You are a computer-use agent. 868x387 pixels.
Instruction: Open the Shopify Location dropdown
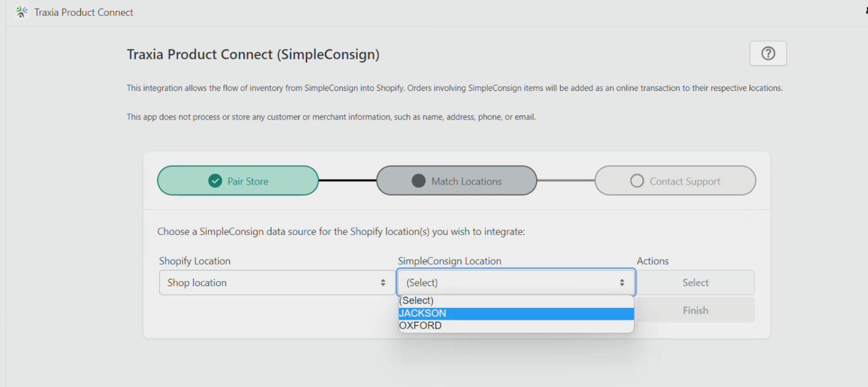click(x=277, y=283)
